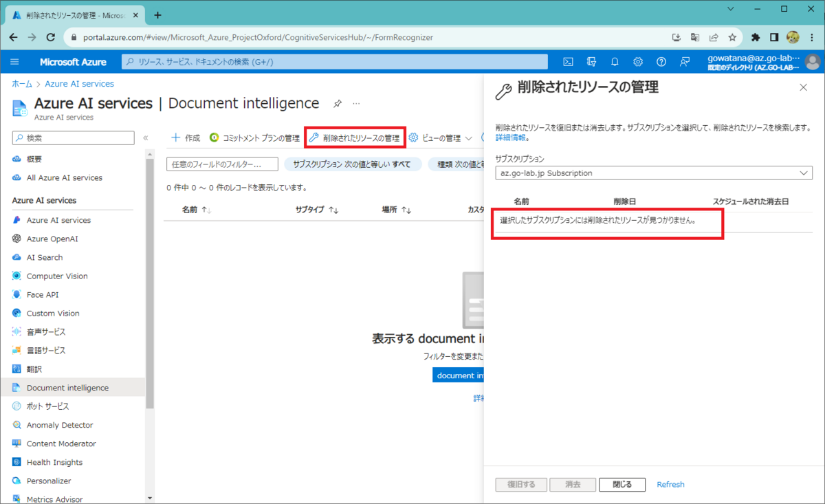The height and width of the screenshot is (504, 825).
Task: Click the sidebar scrollbar down arrow
Action: click(150, 498)
